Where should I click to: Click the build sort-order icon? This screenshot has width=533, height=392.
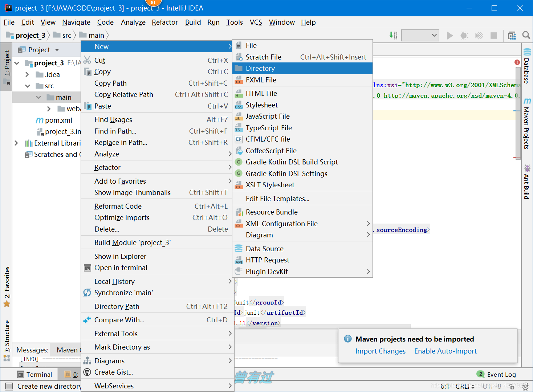pos(394,35)
